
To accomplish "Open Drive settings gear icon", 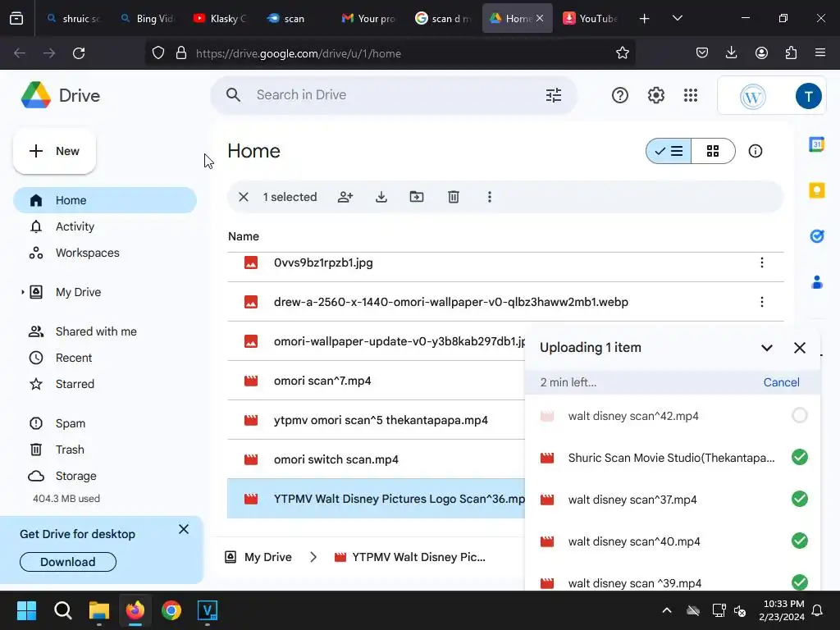I will 655,95.
